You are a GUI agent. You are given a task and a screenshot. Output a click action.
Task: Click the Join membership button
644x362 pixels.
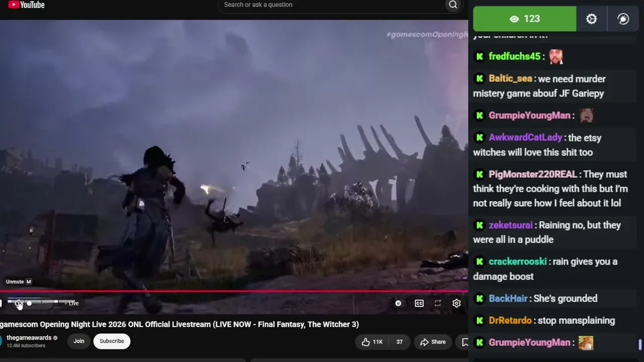click(79, 341)
